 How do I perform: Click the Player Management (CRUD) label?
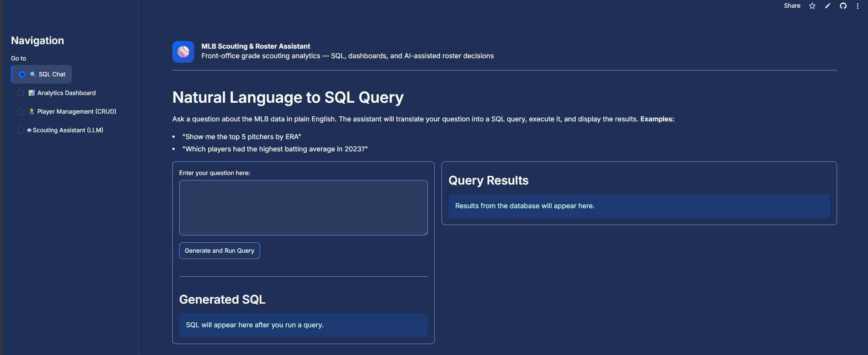click(77, 111)
